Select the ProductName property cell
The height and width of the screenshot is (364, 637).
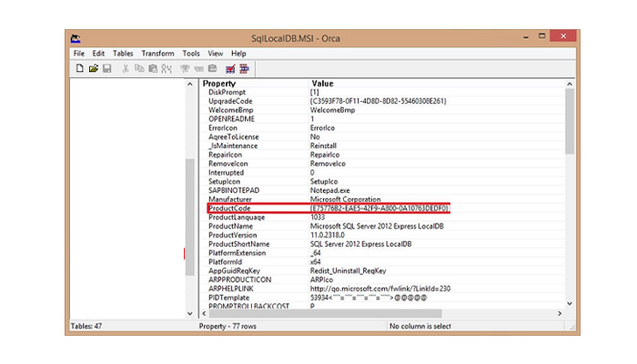tap(231, 227)
